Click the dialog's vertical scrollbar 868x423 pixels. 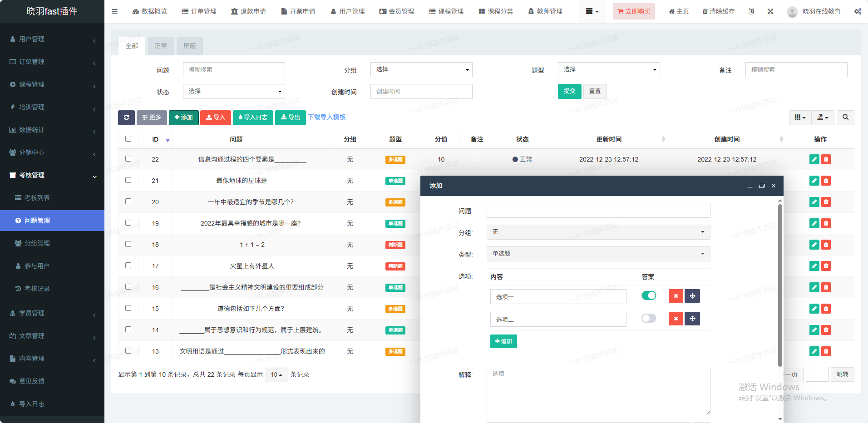[x=780, y=286]
